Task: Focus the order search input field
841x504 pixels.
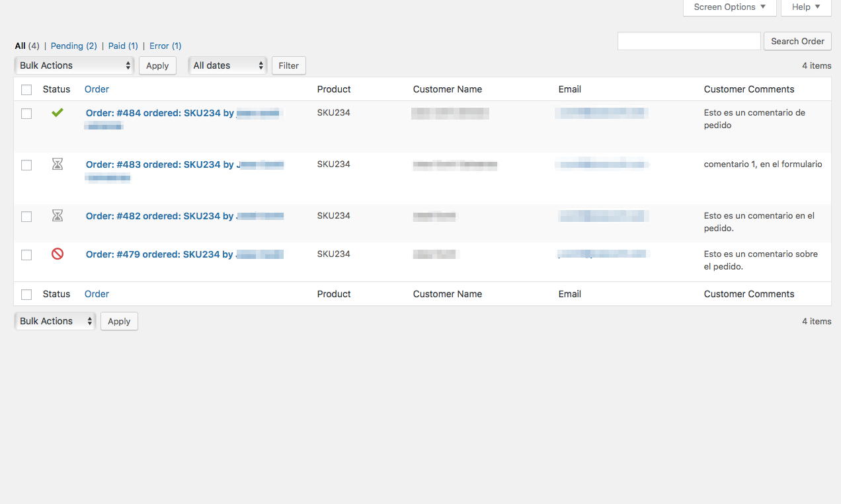Action: [x=689, y=41]
